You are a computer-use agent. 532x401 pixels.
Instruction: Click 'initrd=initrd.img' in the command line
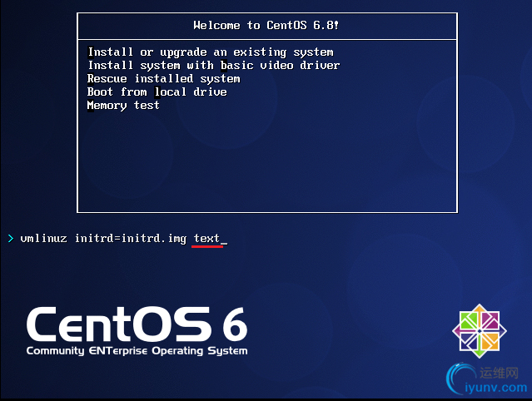pos(131,239)
